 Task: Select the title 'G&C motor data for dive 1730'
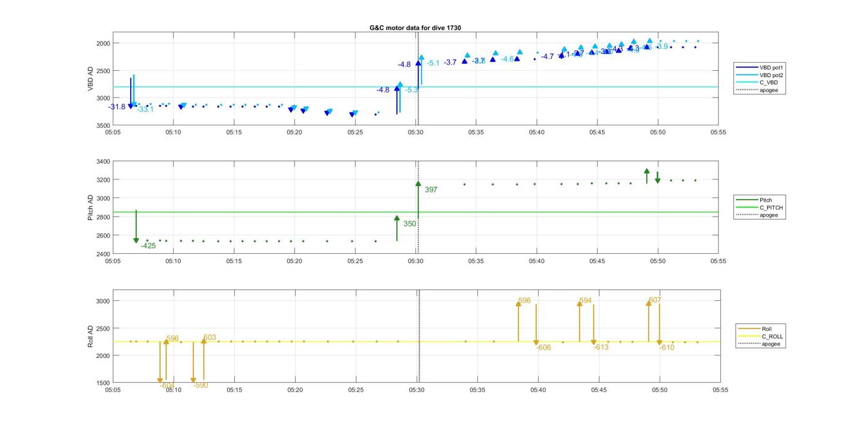click(x=415, y=28)
